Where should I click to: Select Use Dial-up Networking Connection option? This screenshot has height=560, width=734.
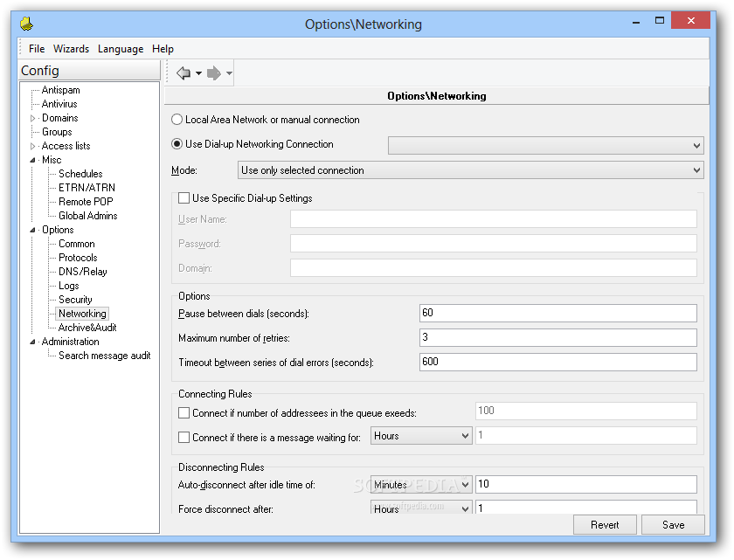point(177,144)
